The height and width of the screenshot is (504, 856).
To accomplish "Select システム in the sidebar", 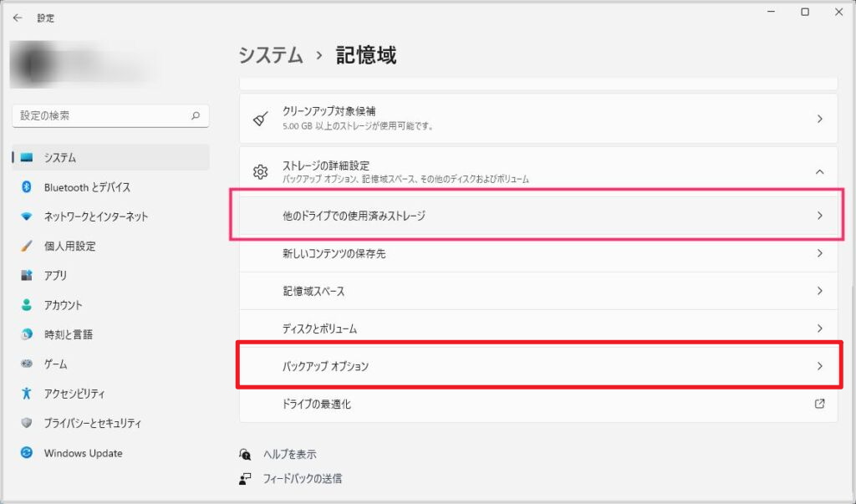I will coord(60,157).
